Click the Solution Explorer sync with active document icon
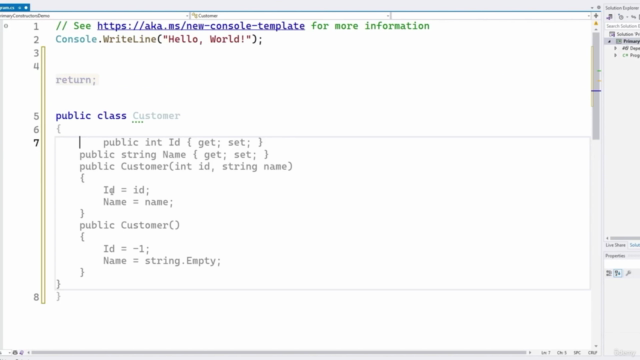 pyautogui.click(x=633, y=17)
